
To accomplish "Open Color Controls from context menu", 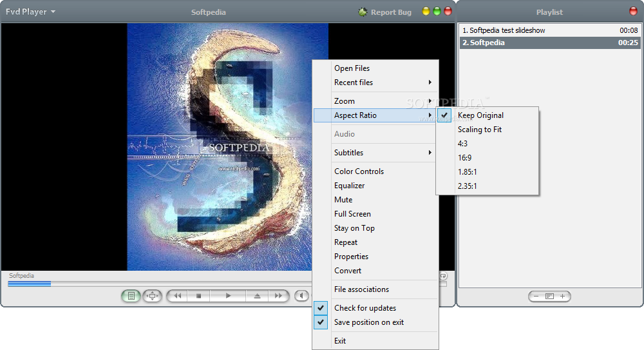I will point(375,171).
